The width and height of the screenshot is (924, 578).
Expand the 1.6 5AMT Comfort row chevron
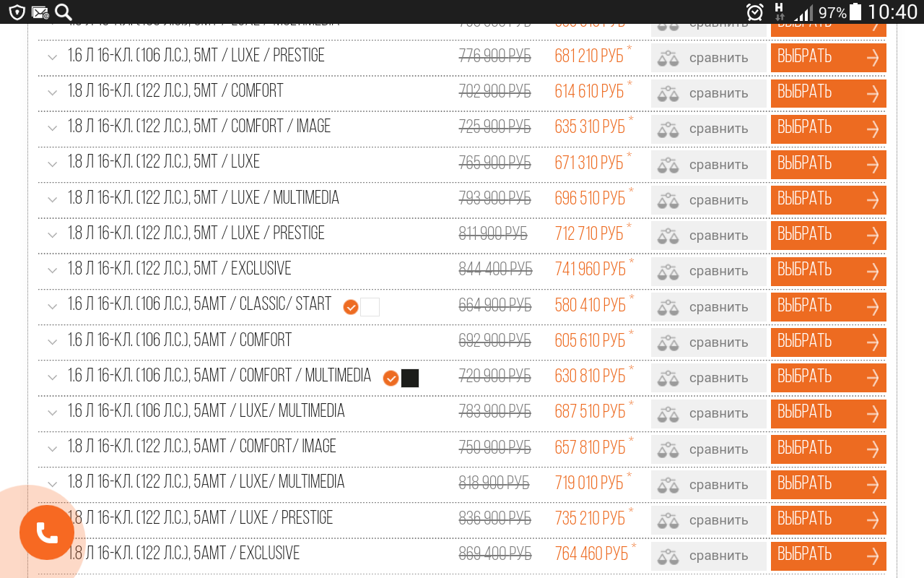pyautogui.click(x=52, y=341)
